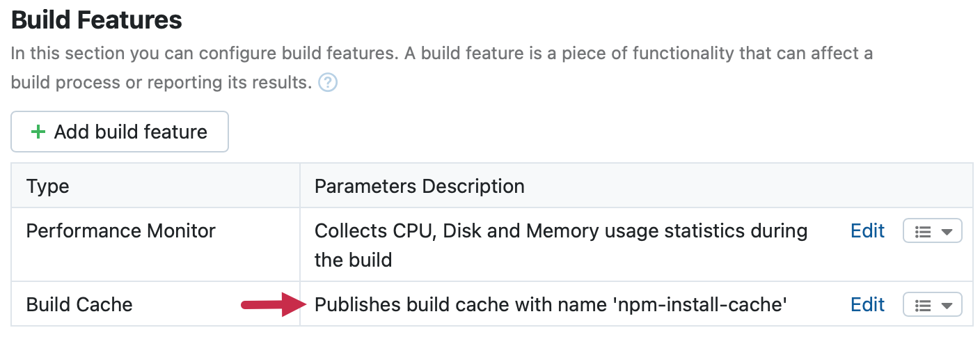Screen dimensions: 980x337
Task: Click the Build Features heading
Action: (97, 20)
